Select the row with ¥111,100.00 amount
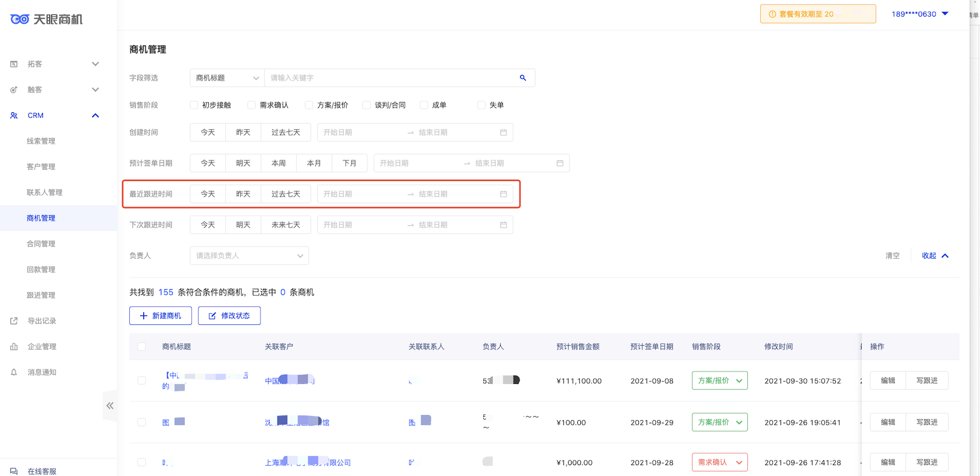Screen dimensions: 980x476 pos(142,380)
